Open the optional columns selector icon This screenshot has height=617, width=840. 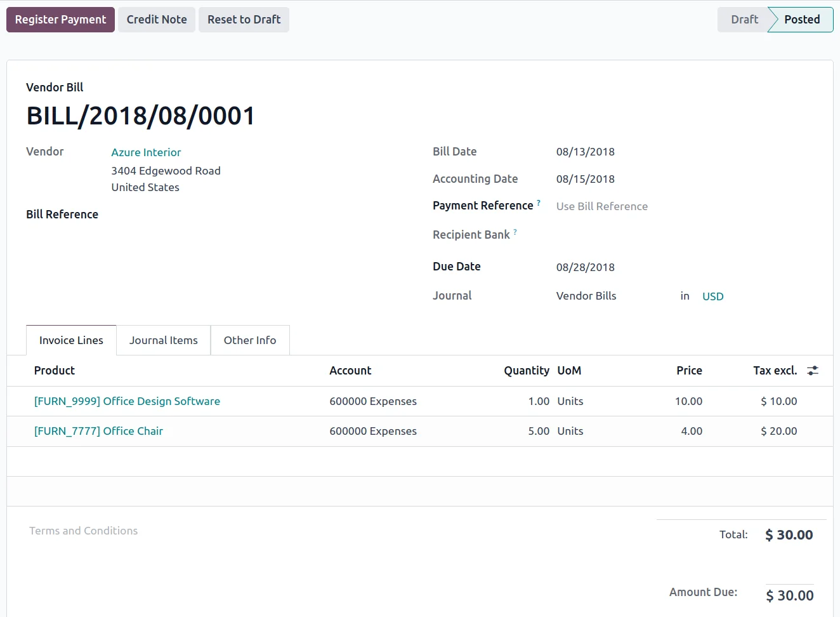pyautogui.click(x=813, y=370)
